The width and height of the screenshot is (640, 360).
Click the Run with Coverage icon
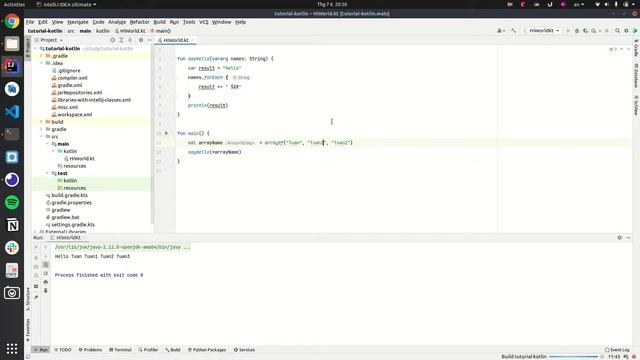[x=585, y=31]
